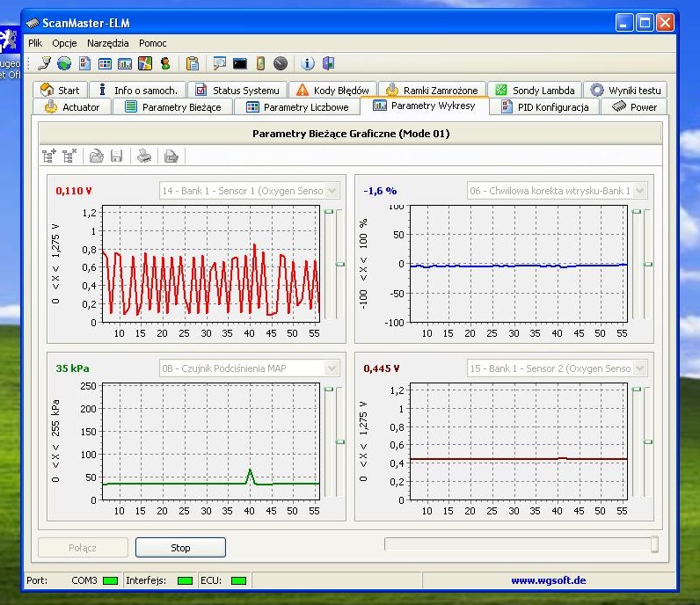Click the open folder icon in the graph toolbar
This screenshot has height=605, width=700.
point(97,157)
